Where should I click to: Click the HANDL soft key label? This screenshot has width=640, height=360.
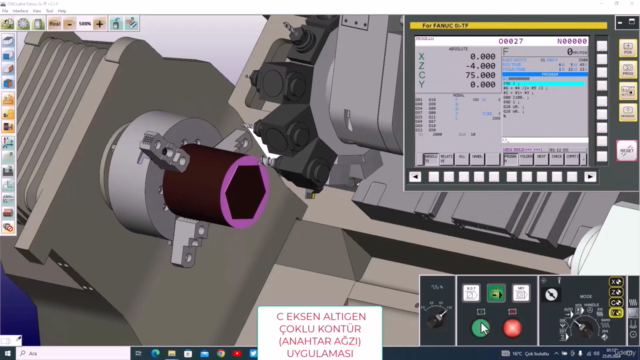tap(477, 159)
